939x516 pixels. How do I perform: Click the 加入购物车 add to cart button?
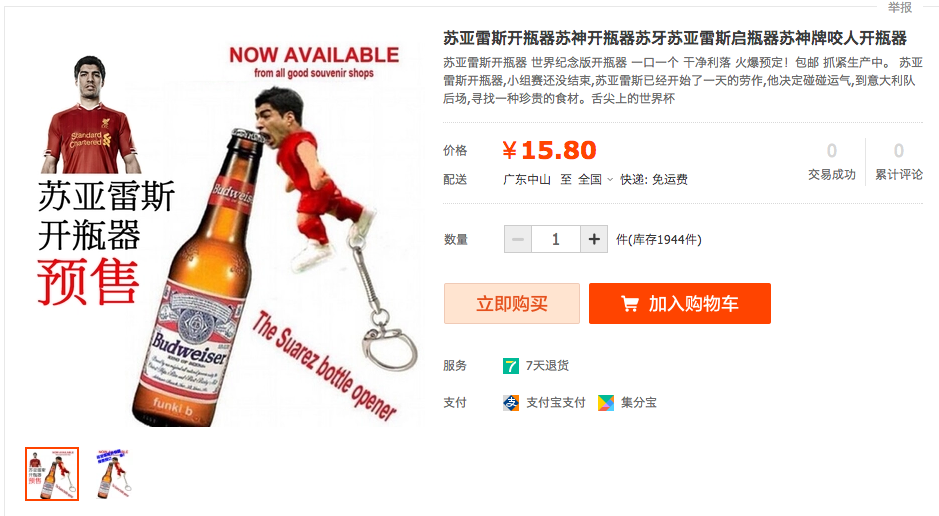click(680, 303)
